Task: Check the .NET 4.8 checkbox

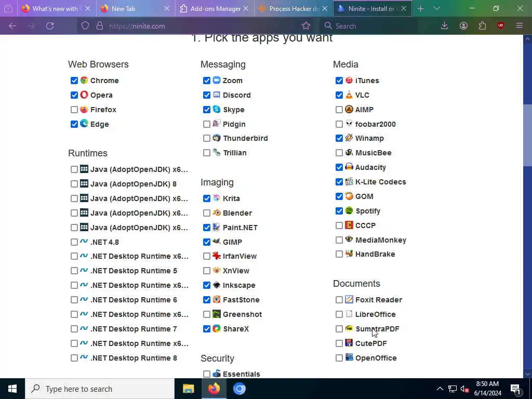Action: click(x=74, y=242)
